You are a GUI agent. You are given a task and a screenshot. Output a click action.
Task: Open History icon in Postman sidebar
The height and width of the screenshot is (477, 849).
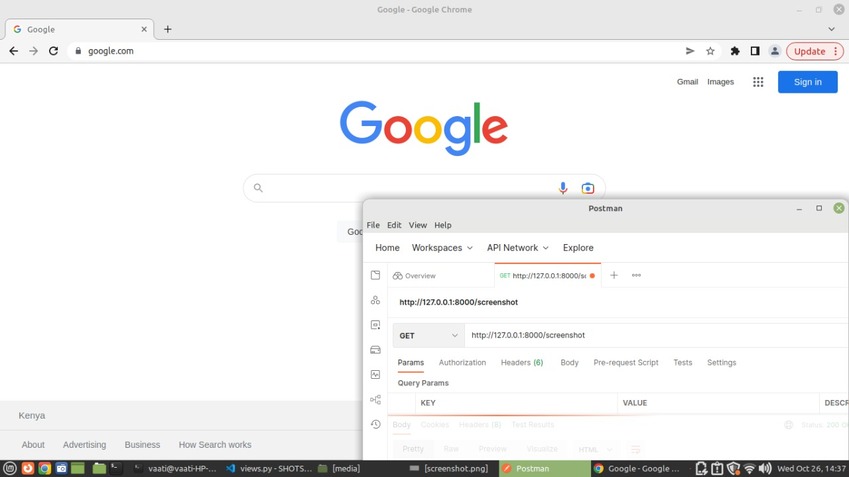coord(375,424)
